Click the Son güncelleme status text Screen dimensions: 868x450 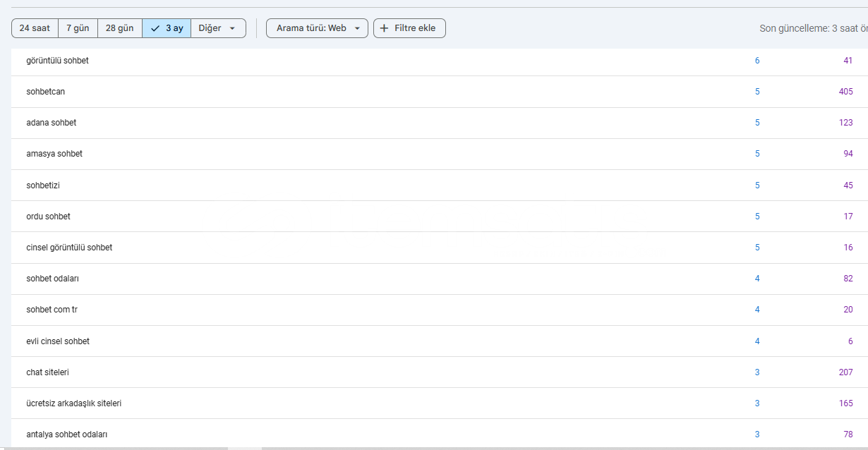click(x=814, y=29)
